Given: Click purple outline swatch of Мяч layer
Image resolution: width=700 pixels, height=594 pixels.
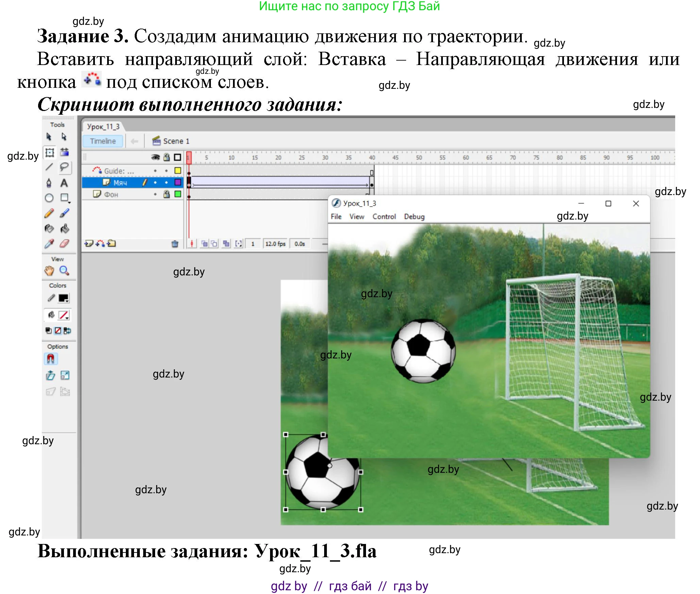Looking at the screenshot, I should [x=178, y=182].
